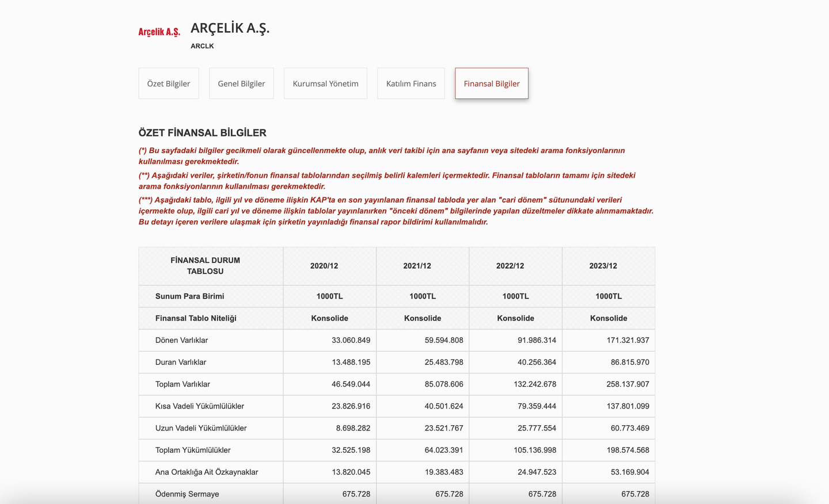Switch to the Özet Bilgiler tab
This screenshot has width=829, height=504.
168,83
